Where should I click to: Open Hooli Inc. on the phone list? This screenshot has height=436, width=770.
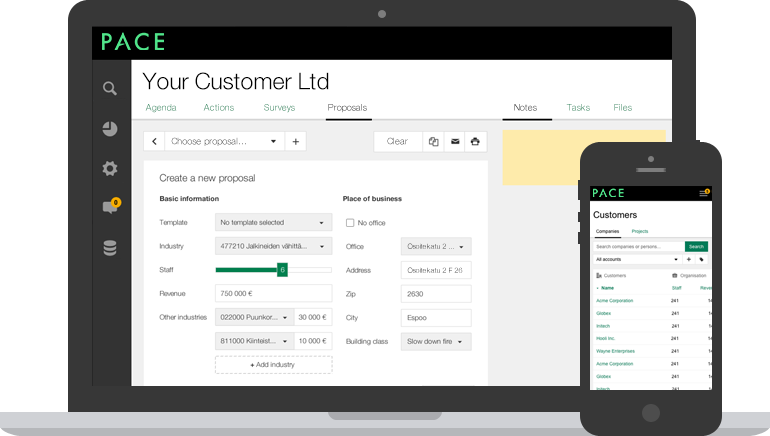[x=605, y=338]
